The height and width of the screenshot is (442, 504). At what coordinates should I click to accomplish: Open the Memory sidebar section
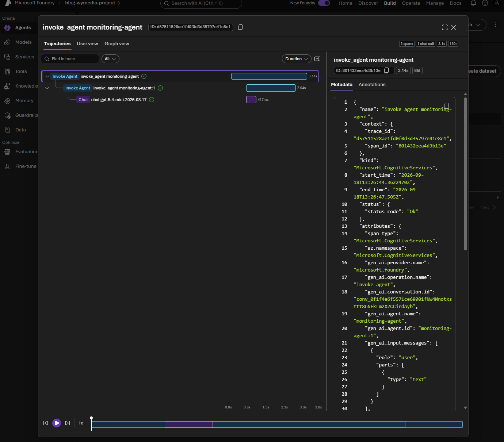(x=19, y=101)
